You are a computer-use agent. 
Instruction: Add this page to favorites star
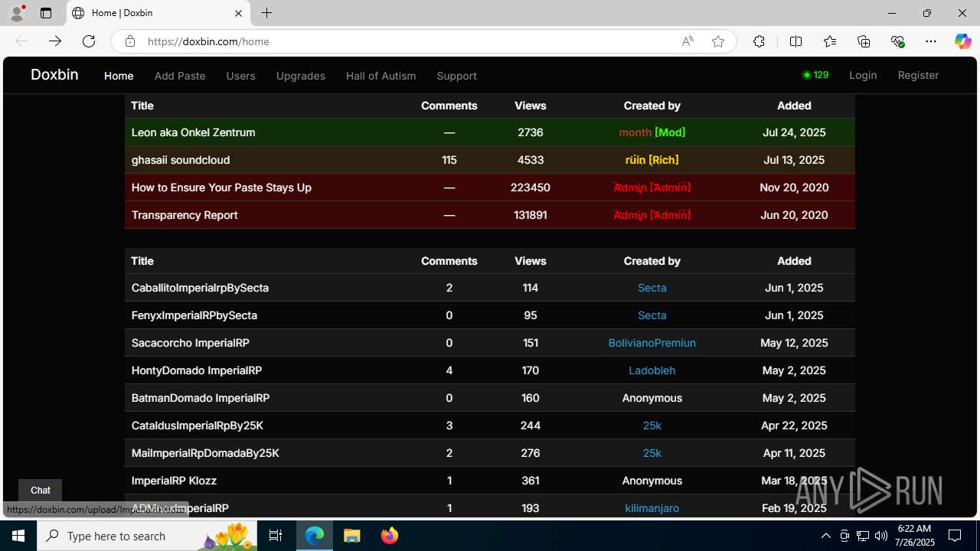point(718,41)
